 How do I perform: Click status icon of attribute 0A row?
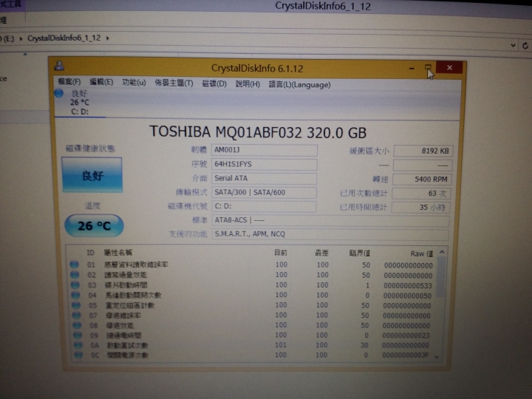78,345
